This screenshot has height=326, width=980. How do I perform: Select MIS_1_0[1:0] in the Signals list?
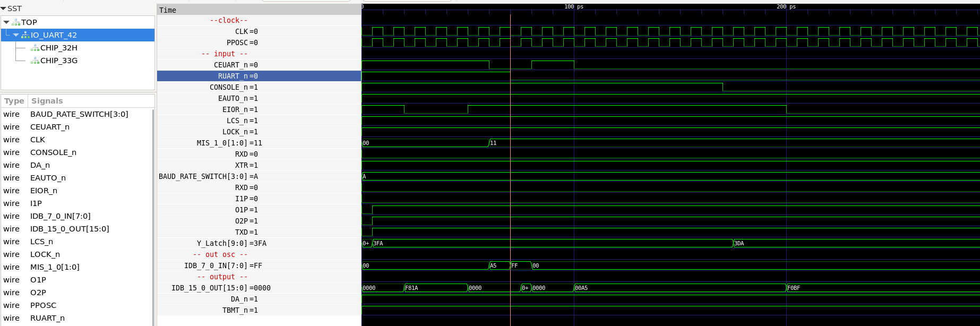[55, 267]
